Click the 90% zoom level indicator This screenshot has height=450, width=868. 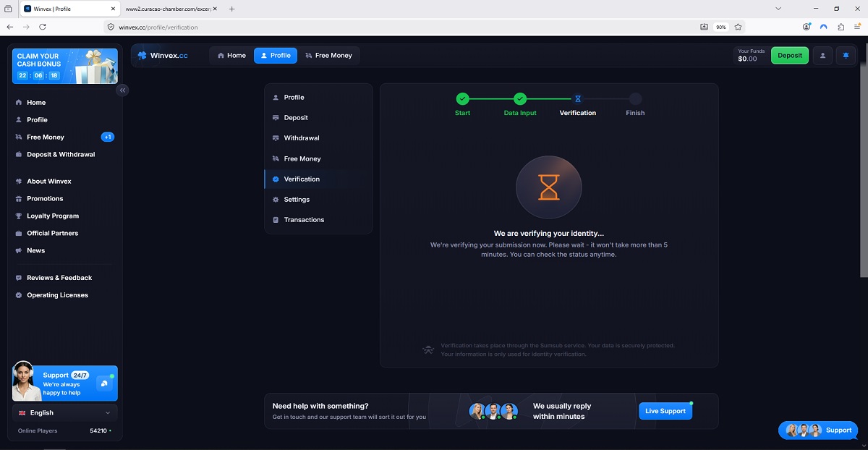pyautogui.click(x=720, y=27)
